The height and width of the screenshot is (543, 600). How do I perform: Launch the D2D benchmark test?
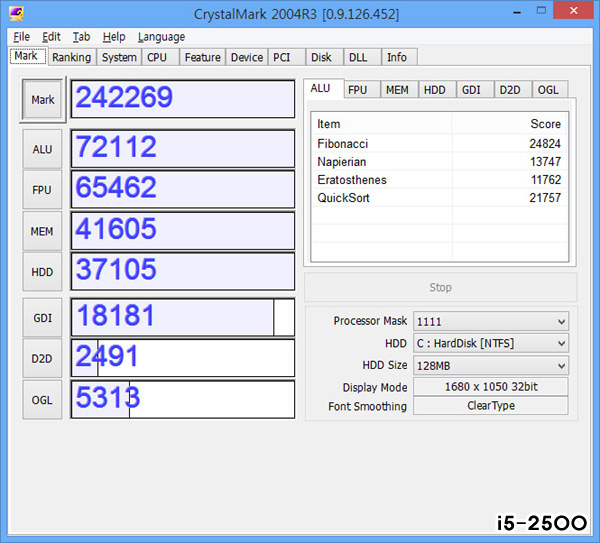(x=43, y=358)
